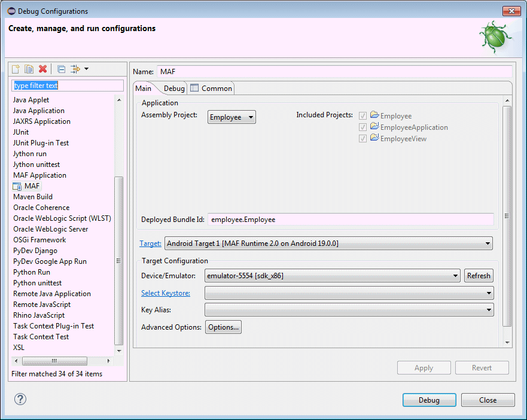Open the filter icon's dropdown arrow
Viewport: 527px width, 420px height.
(86, 69)
